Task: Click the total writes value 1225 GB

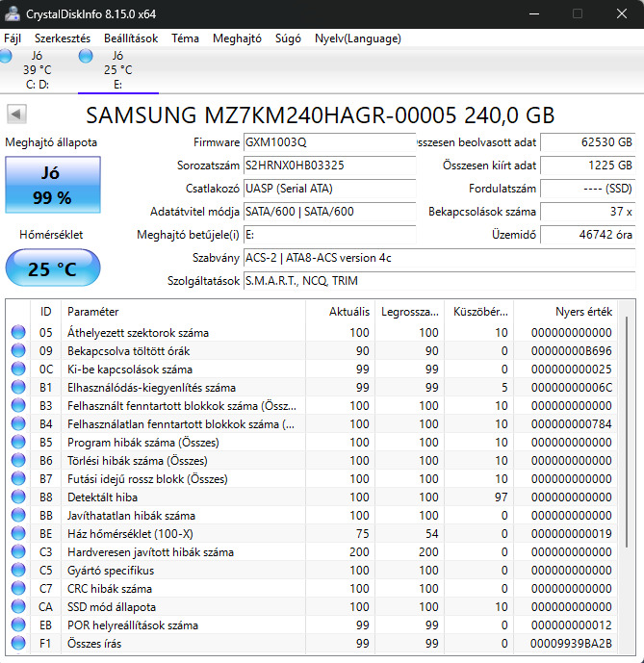Action: pyautogui.click(x=588, y=166)
